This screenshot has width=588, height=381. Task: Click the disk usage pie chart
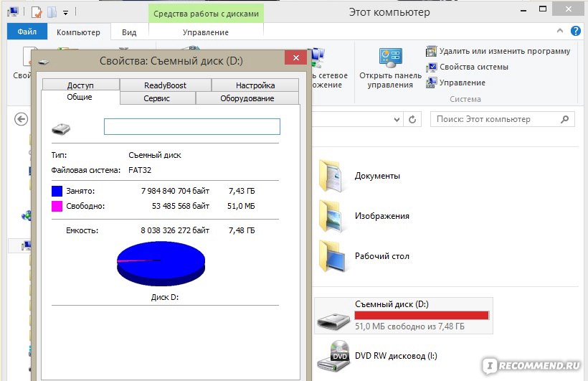point(161,263)
